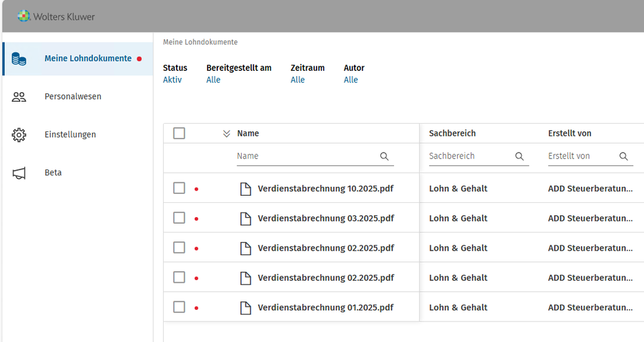Image resolution: width=644 pixels, height=342 pixels.
Task: Open Verdienstabrechnung 10.2025.pdf document
Action: tap(326, 189)
